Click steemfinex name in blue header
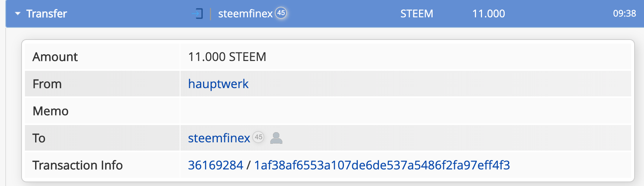Image resolution: width=644 pixels, height=186 pixels. (x=245, y=14)
